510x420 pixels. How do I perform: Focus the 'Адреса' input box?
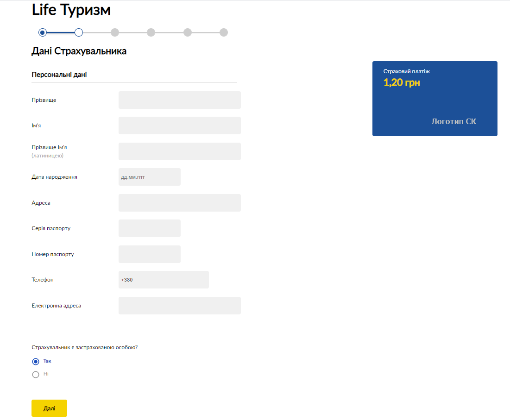click(179, 203)
